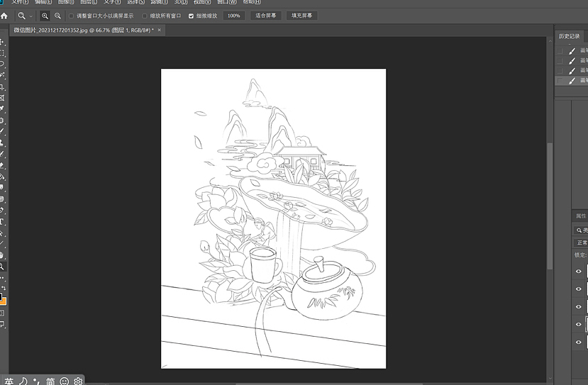Open the 选择(S) menu
588x385 pixels.
135,2
